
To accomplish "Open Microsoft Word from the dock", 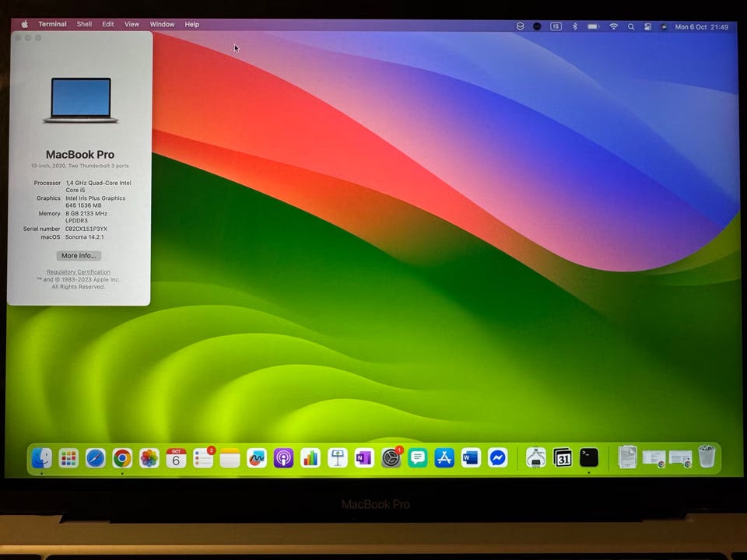I will tap(471, 458).
